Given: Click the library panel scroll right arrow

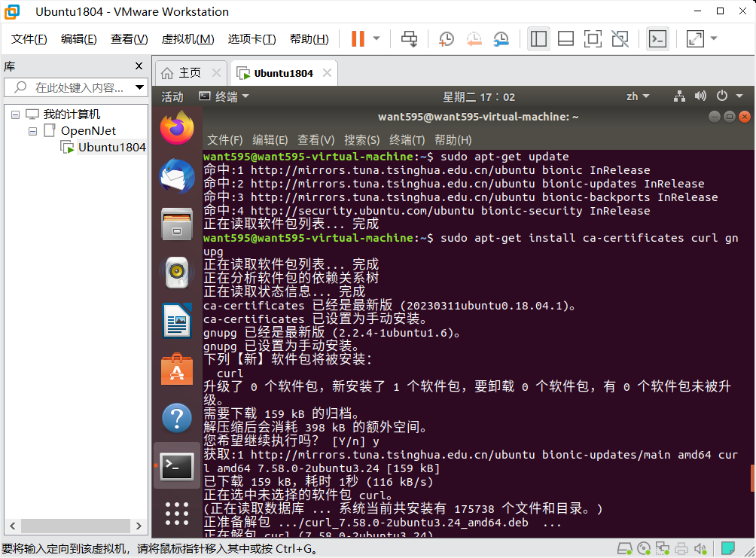Looking at the screenshot, I should pyautogui.click(x=139, y=526).
